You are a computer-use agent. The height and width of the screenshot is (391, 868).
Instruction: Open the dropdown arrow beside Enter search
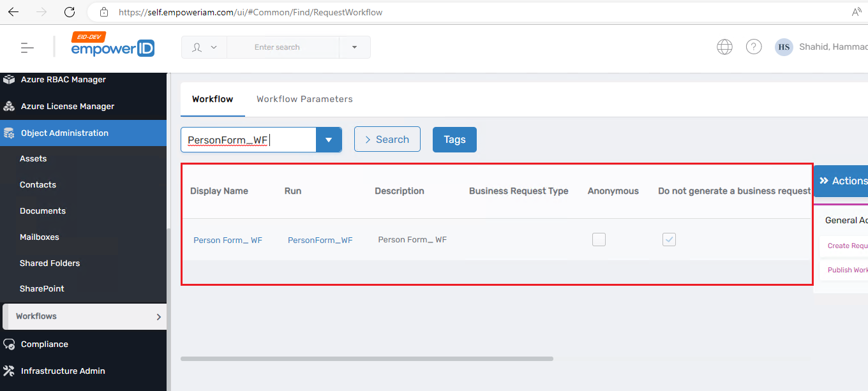click(x=354, y=47)
